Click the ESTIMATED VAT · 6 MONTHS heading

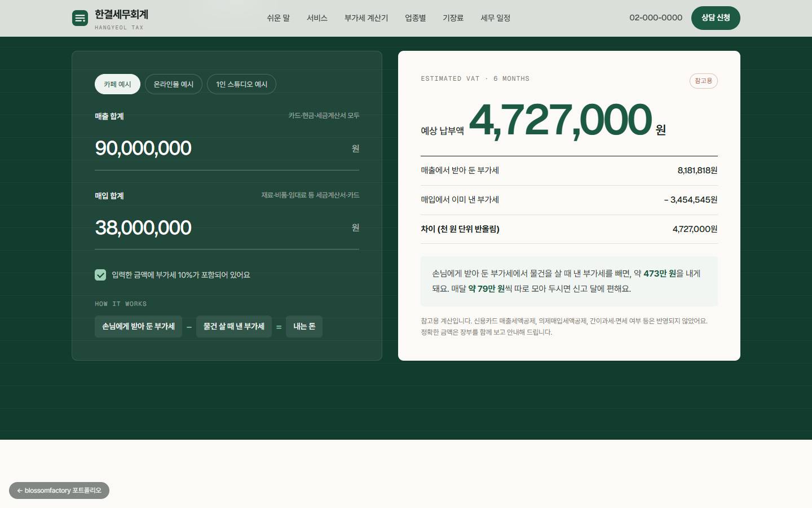tap(475, 78)
